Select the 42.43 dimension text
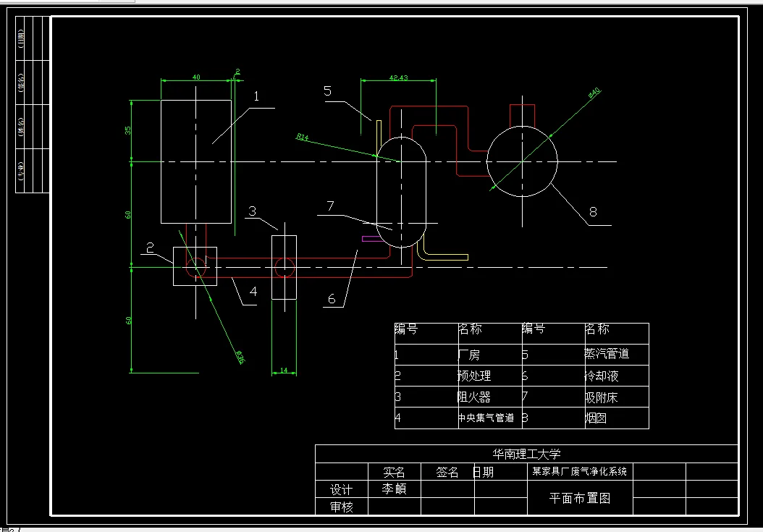The height and width of the screenshot is (532, 763). pyautogui.click(x=399, y=78)
